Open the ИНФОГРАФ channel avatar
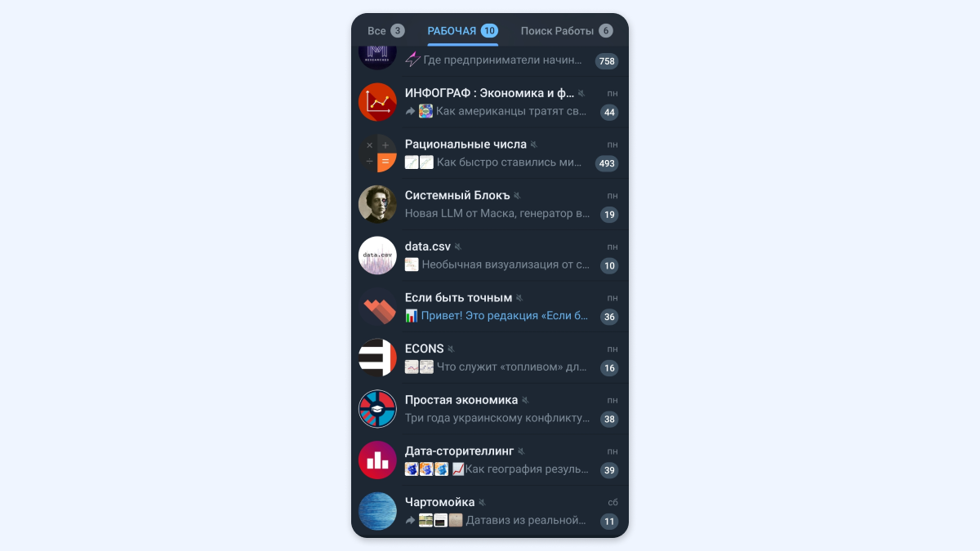Screen dimensions: 980x551 click(377, 102)
